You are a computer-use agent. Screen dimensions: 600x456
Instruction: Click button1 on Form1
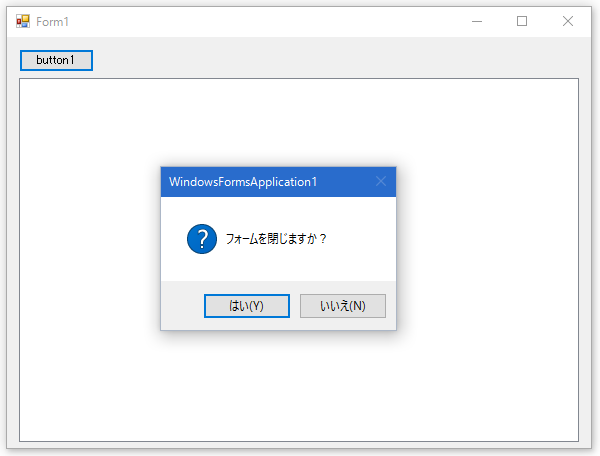[x=56, y=60]
